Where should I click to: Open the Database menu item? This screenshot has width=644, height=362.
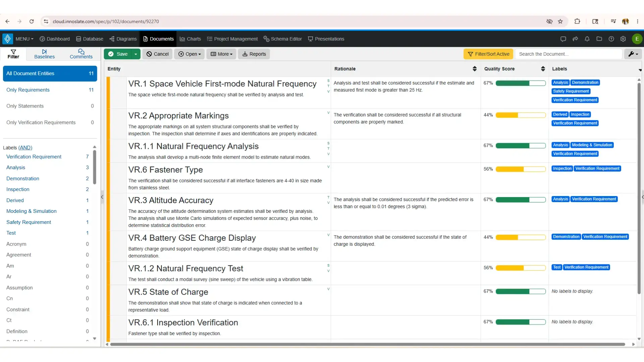(90, 39)
